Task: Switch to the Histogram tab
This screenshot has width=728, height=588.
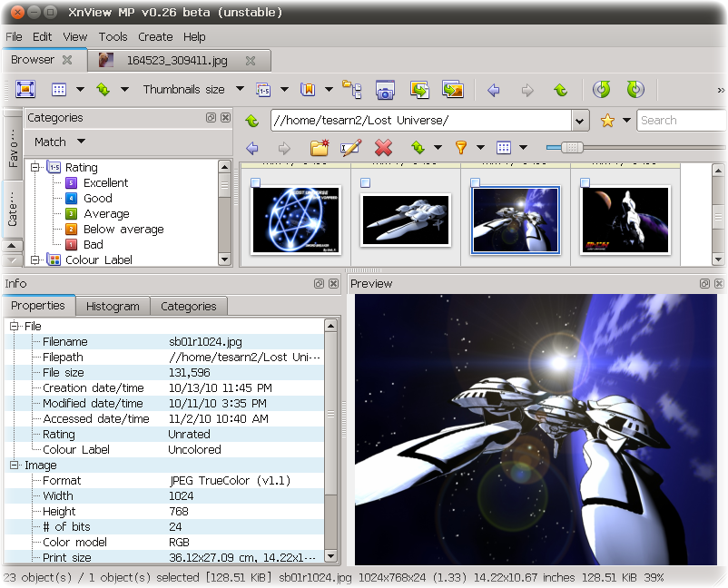Action: point(113,307)
